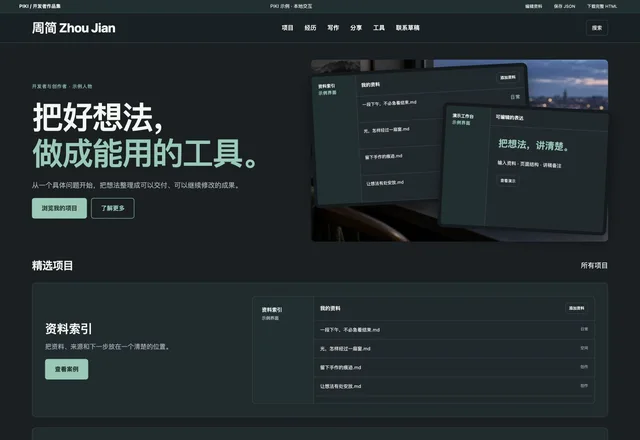This screenshot has width=640, height=440.
Task: Open the 经历 navigation item
Action: (x=310, y=28)
